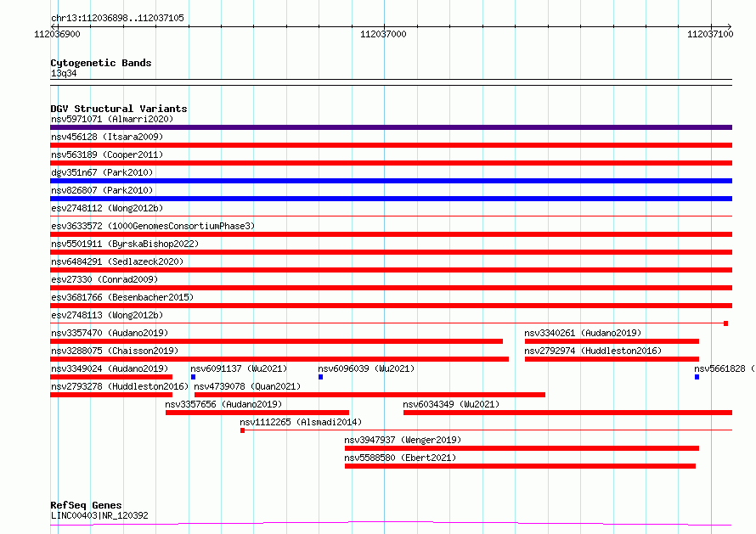756x534 pixels.
Task: Select the red nsv4739078 variant bar
Action: [370, 395]
